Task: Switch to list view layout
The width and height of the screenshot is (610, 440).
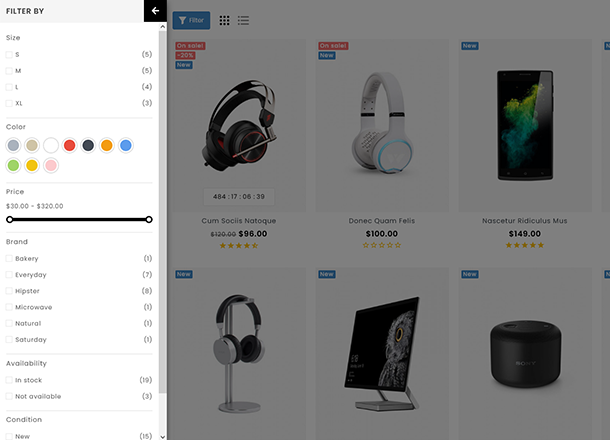Action: point(243,20)
